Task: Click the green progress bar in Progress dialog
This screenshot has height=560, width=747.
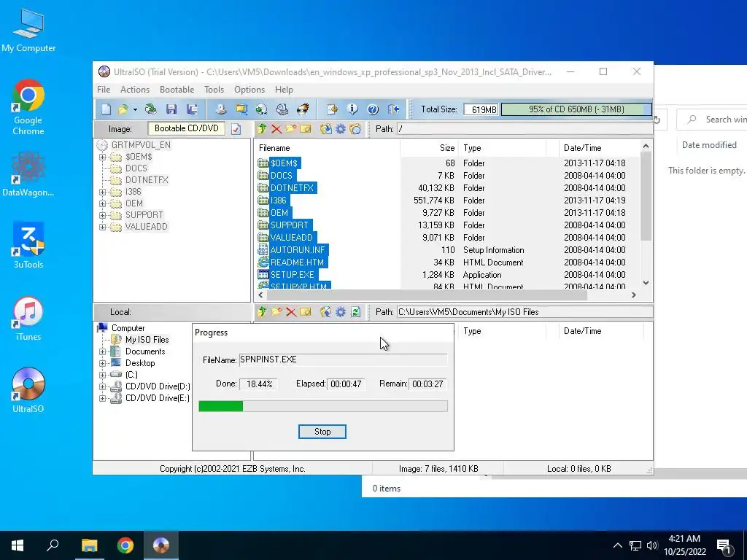Action: pyautogui.click(x=323, y=406)
